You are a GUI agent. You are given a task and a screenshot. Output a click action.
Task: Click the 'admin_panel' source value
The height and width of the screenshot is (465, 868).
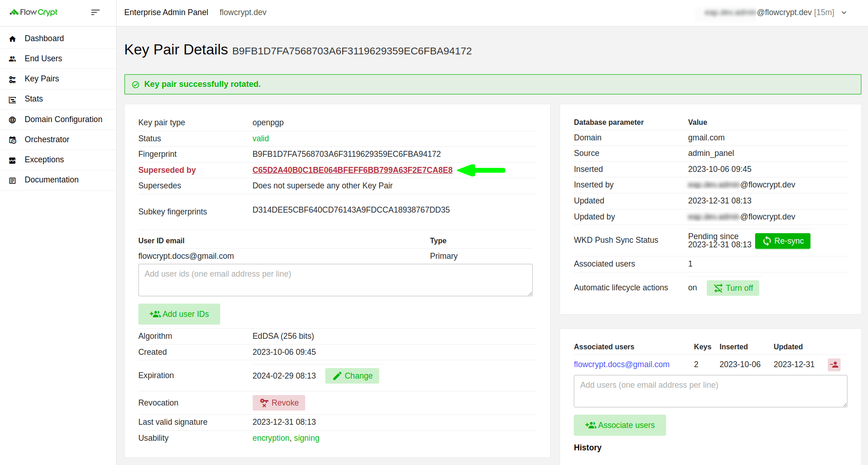point(711,153)
